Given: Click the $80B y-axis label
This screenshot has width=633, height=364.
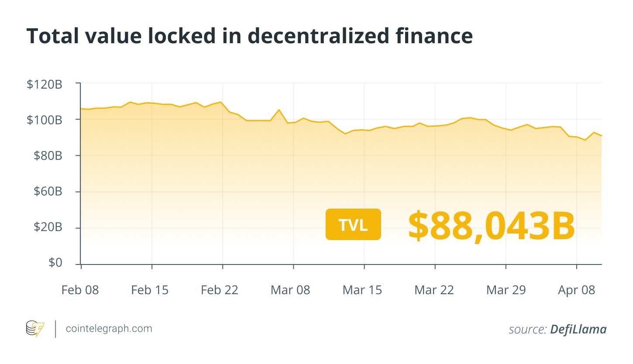Looking at the screenshot, I should (x=48, y=156).
